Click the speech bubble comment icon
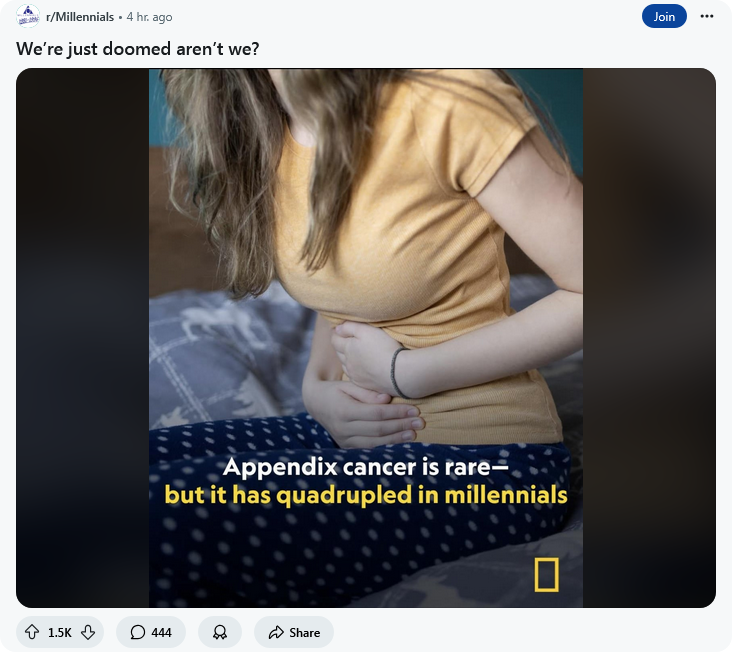 [138, 632]
